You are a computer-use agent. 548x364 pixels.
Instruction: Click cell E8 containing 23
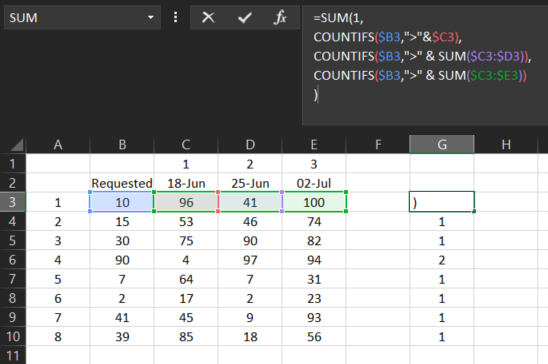pyautogui.click(x=314, y=298)
